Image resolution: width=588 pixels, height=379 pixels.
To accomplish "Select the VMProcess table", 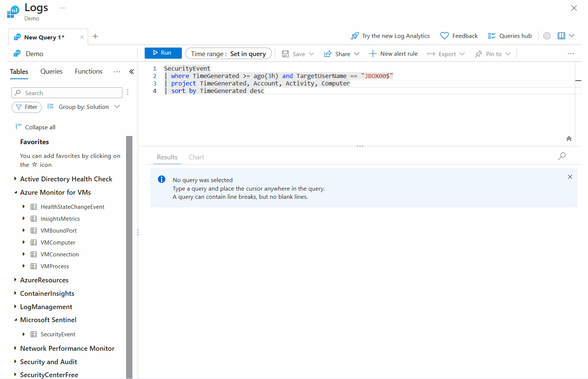I will (55, 266).
